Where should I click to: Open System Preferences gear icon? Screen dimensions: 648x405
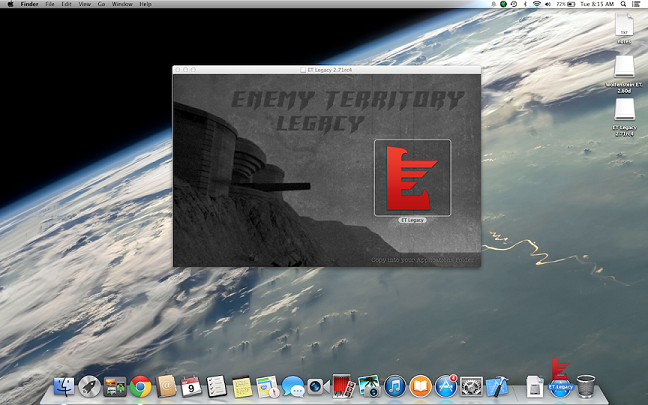(x=471, y=387)
